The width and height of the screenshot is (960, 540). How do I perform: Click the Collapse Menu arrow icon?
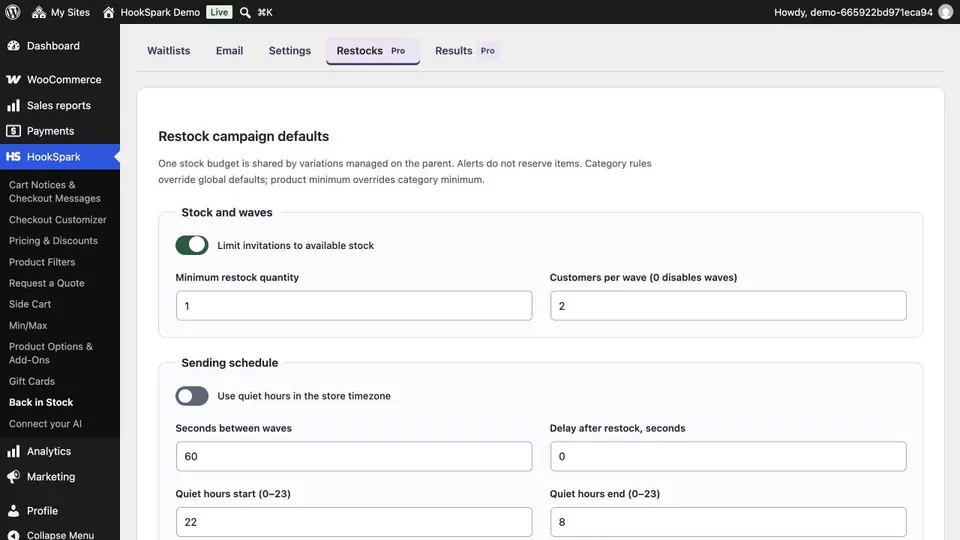point(13,535)
